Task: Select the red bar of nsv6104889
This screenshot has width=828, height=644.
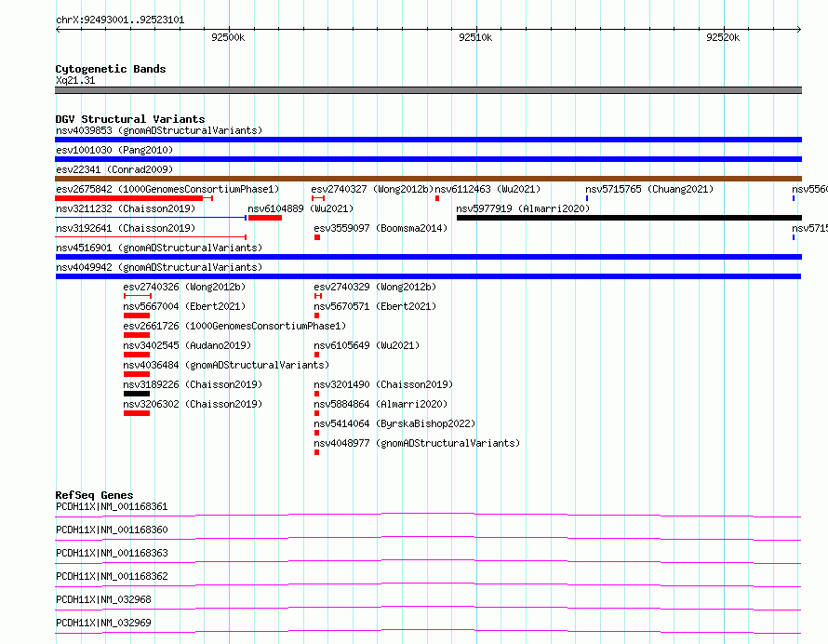Action: click(x=265, y=218)
